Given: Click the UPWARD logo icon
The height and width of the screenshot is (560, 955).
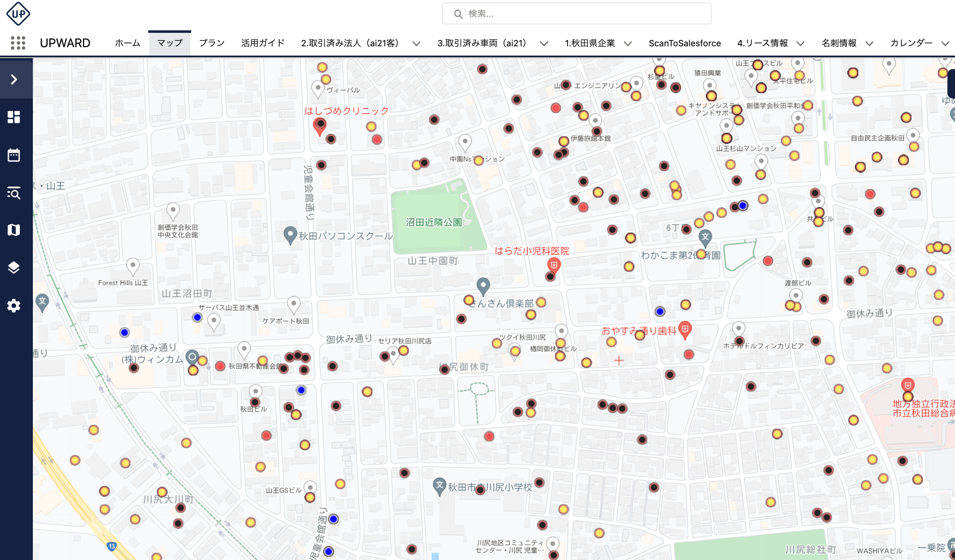Looking at the screenshot, I should (18, 13).
